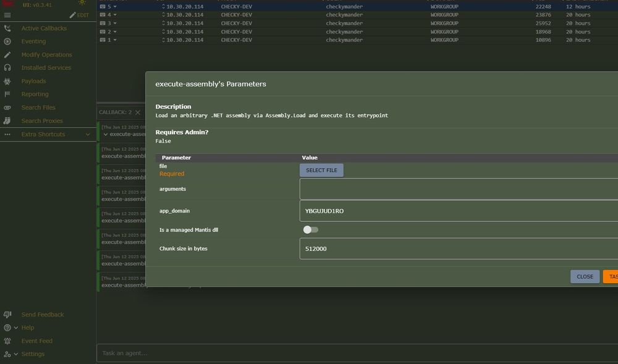Expand the Settings chevron
Screen dimensions: 618x364
click(x=16, y=353)
